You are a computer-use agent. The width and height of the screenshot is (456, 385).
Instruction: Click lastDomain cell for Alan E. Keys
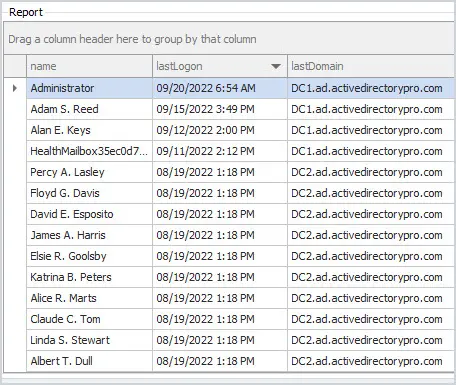tap(371, 130)
